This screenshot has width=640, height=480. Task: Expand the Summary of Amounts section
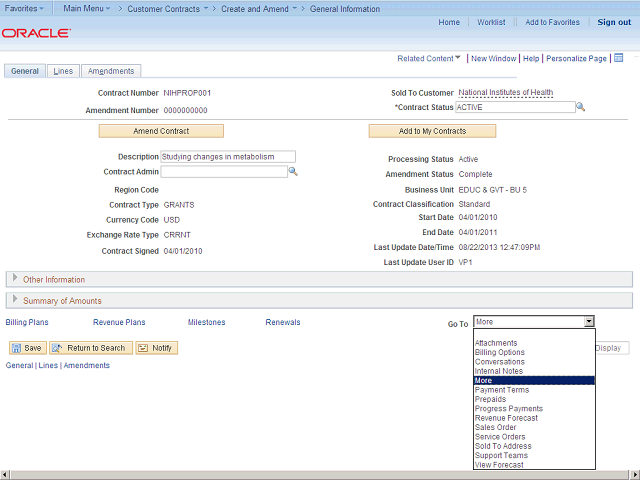14,300
